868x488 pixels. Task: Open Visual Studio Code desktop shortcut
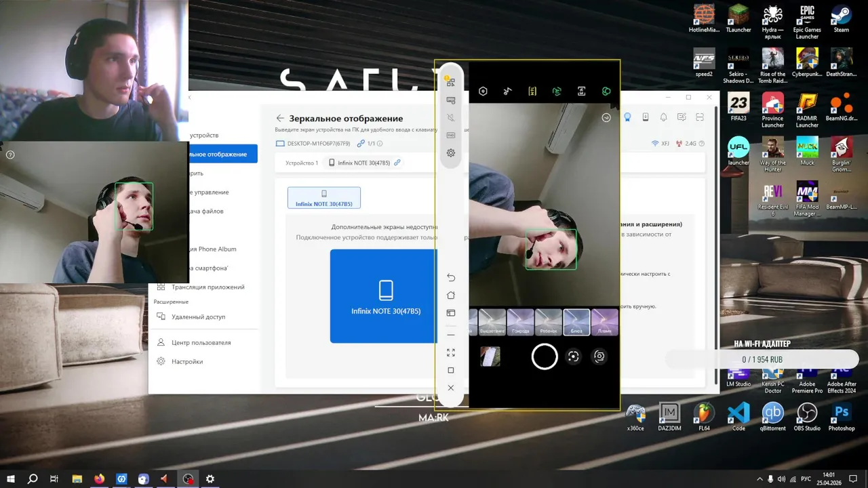point(738,417)
